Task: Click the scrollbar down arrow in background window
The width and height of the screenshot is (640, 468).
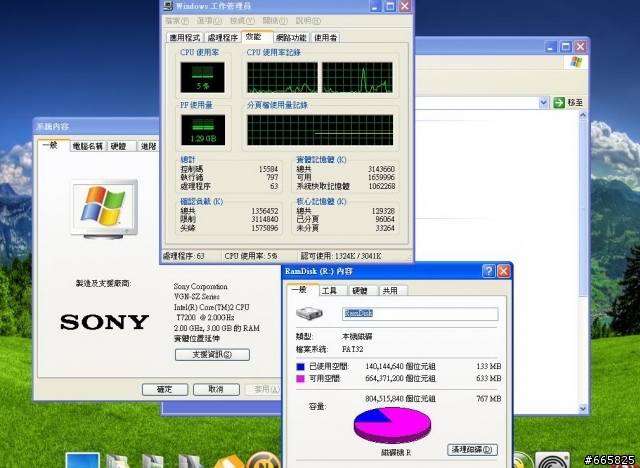Action: pyautogui.click(x=583, y=408)
